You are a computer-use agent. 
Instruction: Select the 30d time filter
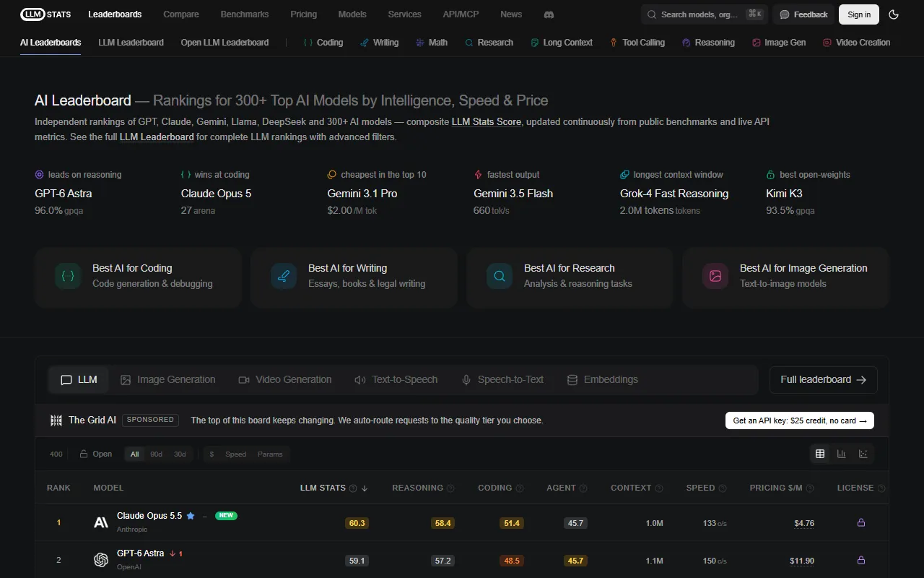[x=180, y=454]
